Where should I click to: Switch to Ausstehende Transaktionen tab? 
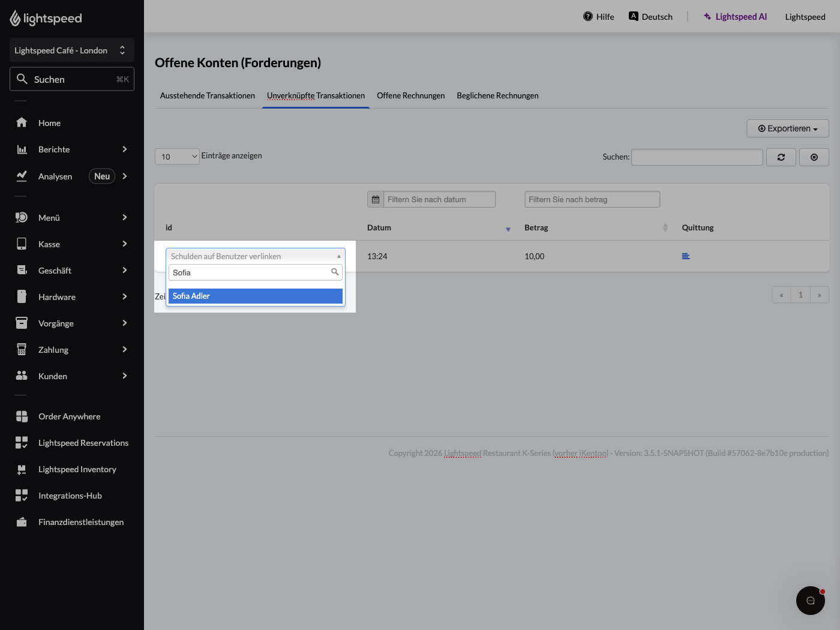coord(208,95)
